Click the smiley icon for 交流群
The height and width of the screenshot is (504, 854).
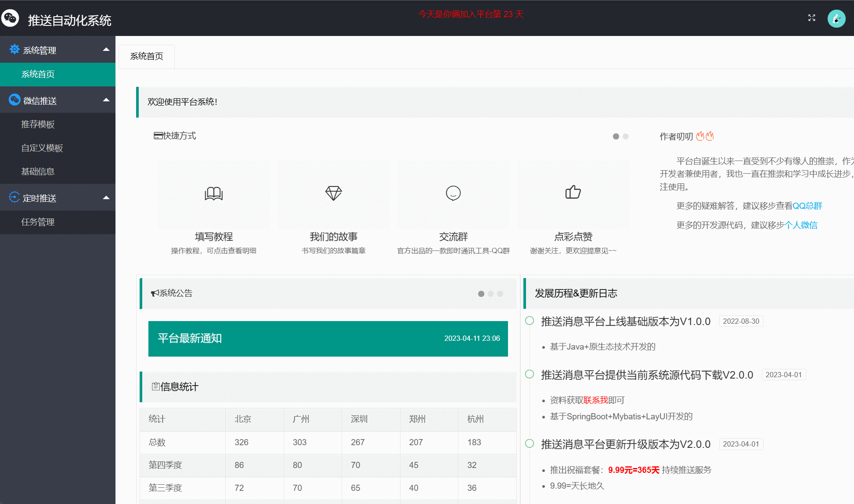(x=453, y=193)
